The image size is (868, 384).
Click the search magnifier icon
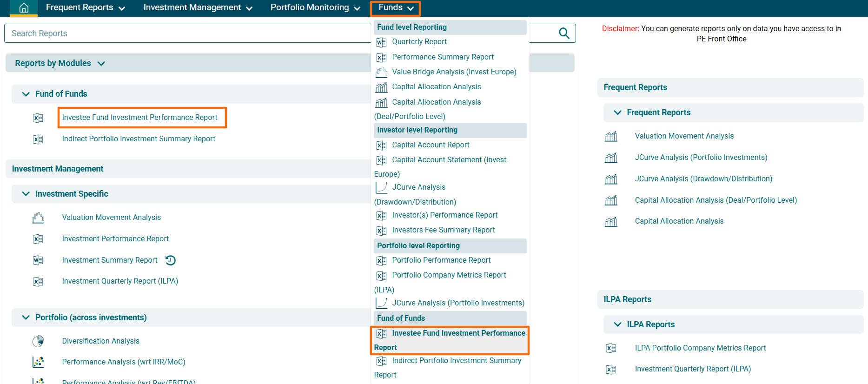click(x=563, y=33)
